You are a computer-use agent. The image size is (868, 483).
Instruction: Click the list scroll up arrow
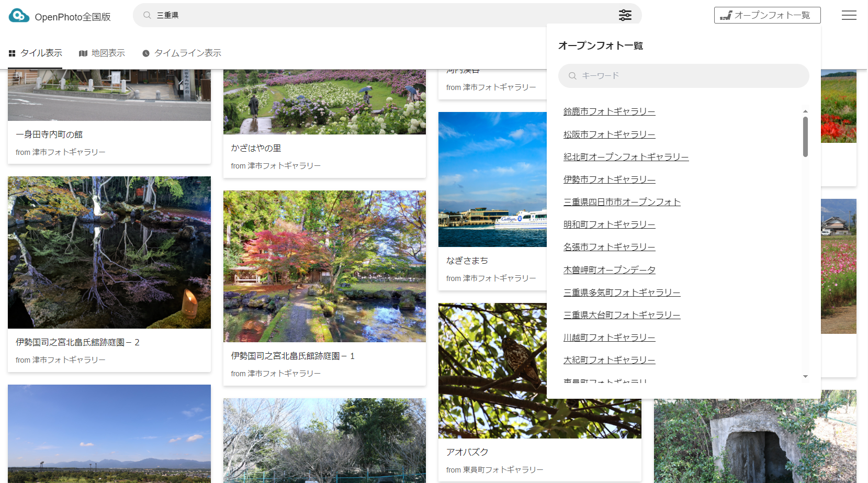805,111
